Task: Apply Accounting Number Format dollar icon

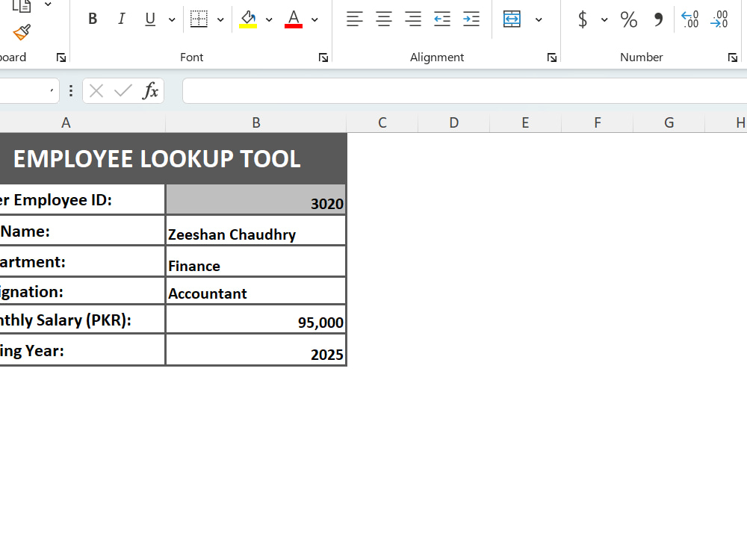Action: click(x=582, y=19)
